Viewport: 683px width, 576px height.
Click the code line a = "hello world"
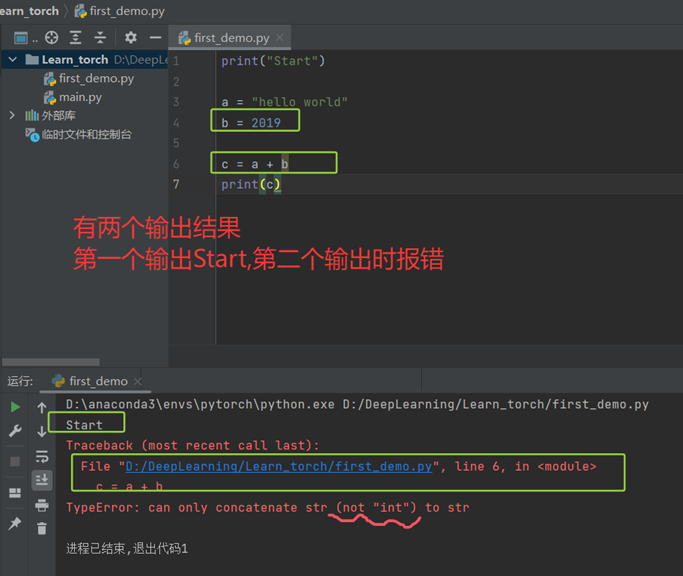click(x=284, y=102)
